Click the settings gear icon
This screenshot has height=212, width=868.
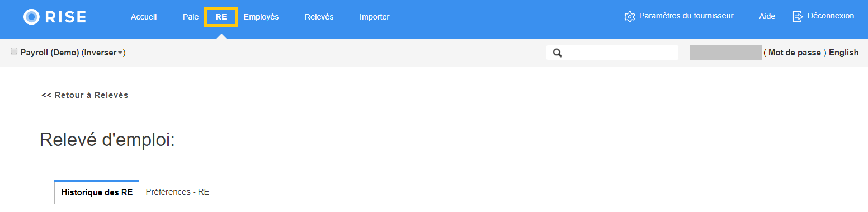point(630,17)
